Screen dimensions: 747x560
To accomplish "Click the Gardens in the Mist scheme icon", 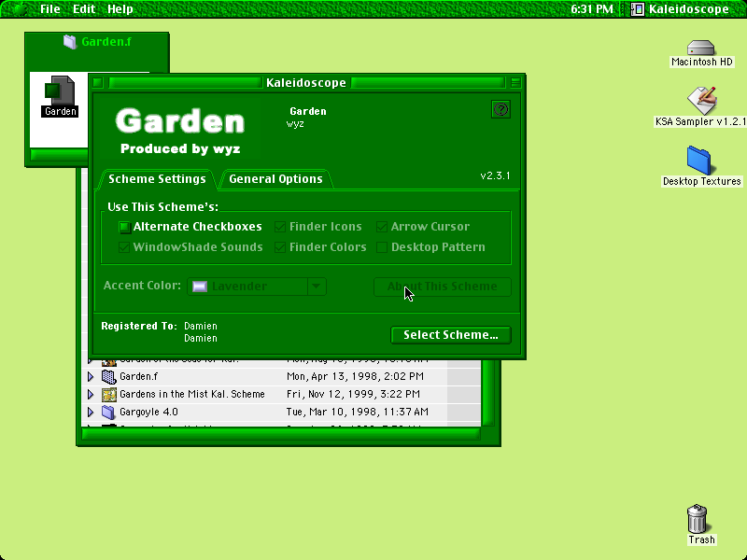I will pos(109,394).
